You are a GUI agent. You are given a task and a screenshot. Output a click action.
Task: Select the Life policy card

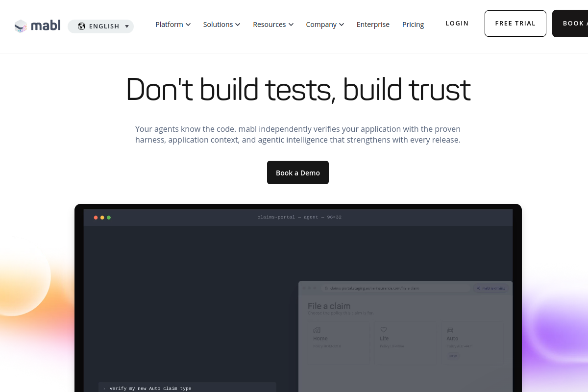coord(405,343)
